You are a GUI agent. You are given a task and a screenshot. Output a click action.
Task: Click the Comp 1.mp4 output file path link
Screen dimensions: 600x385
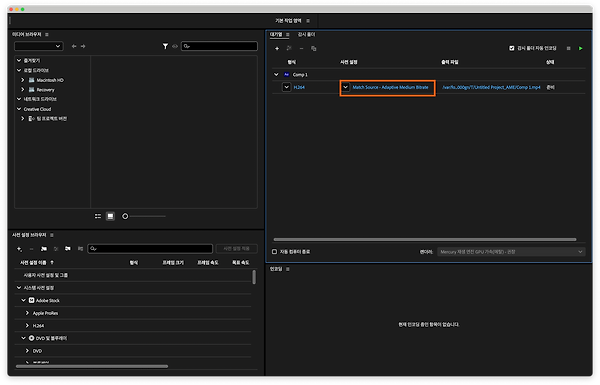[491, 88]
